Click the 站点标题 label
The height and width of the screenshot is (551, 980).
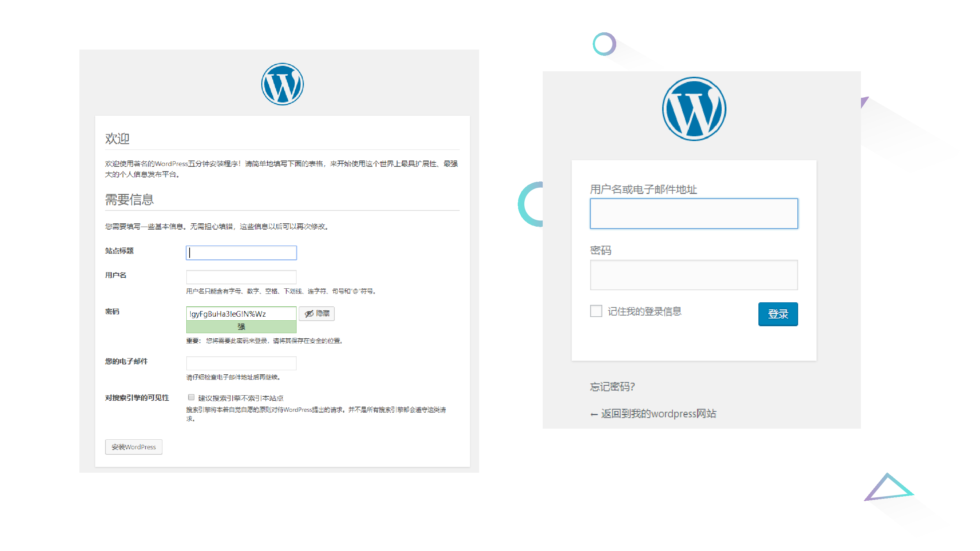pos(119,251)
